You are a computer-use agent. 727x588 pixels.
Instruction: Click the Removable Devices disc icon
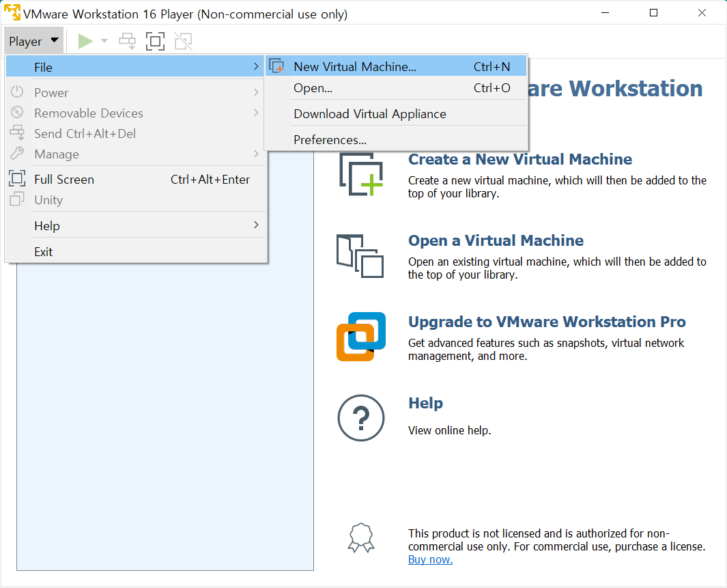pos(17,112)
